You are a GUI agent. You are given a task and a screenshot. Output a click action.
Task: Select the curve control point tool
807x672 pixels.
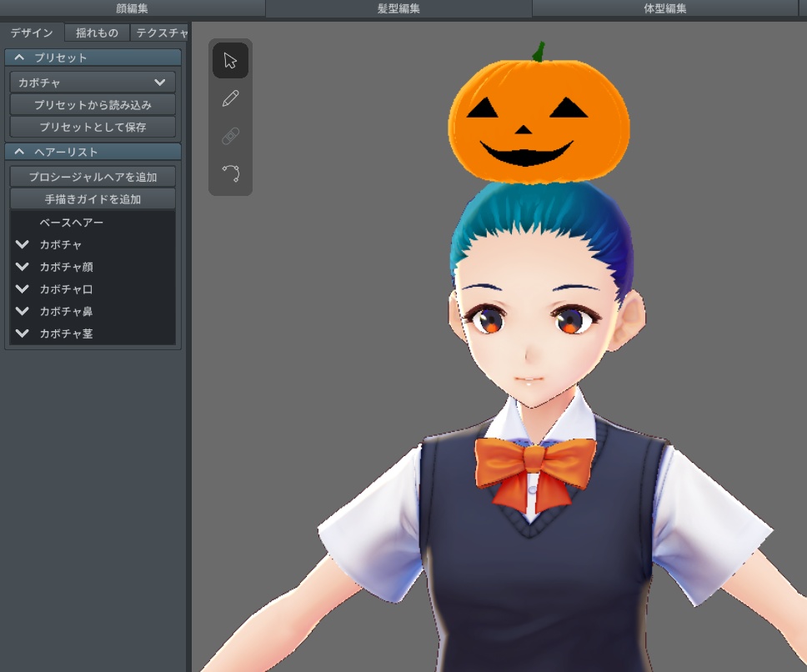231,172
